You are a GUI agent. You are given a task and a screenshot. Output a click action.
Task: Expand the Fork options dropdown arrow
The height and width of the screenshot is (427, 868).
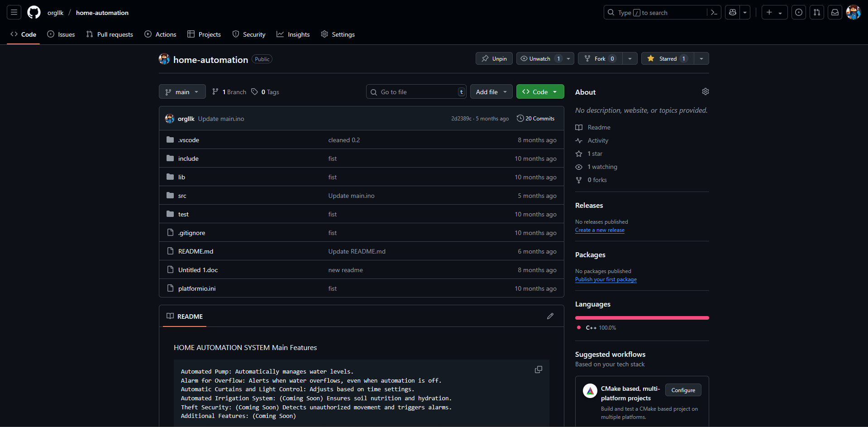click(x=630, y=58)
